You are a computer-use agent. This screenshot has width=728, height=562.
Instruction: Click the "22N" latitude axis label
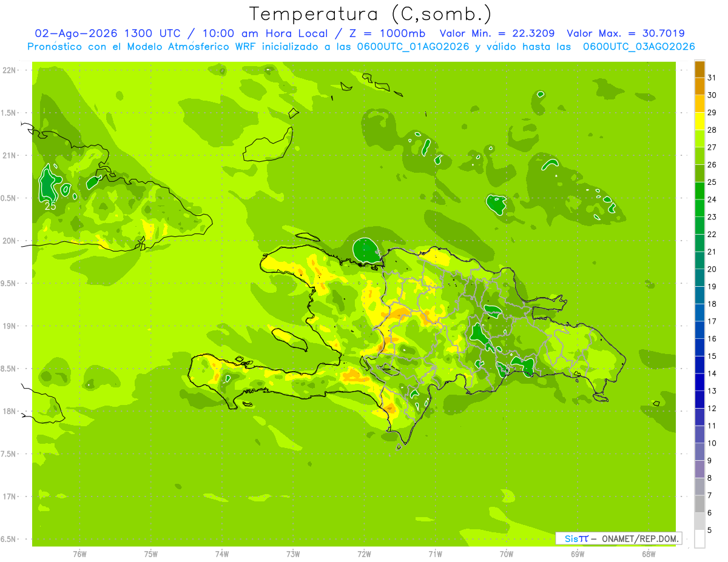10,70
